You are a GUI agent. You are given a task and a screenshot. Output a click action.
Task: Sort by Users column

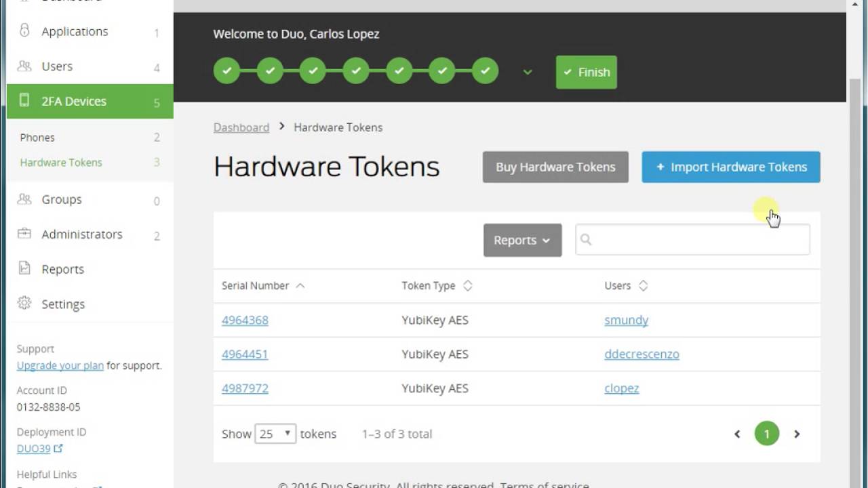(626, 285)
